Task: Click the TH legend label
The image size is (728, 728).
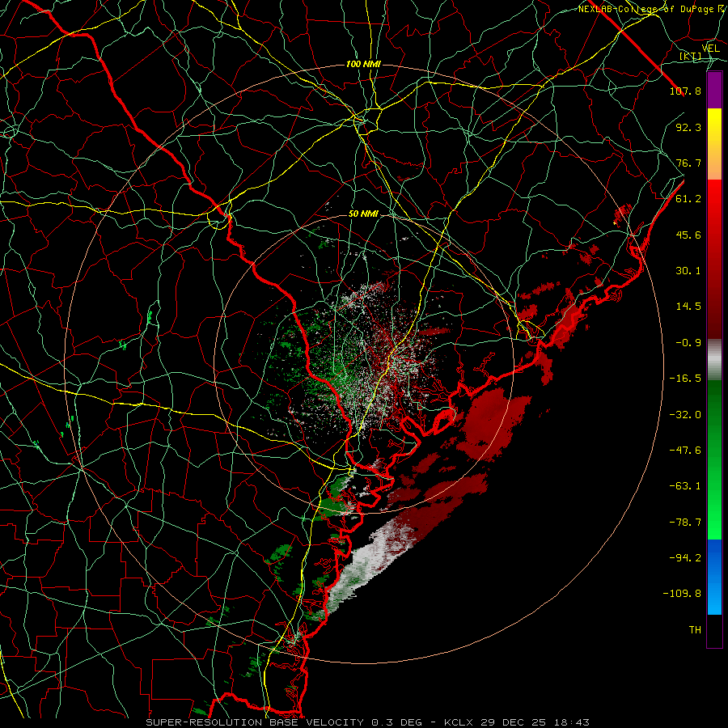Action: coord(695,630)
